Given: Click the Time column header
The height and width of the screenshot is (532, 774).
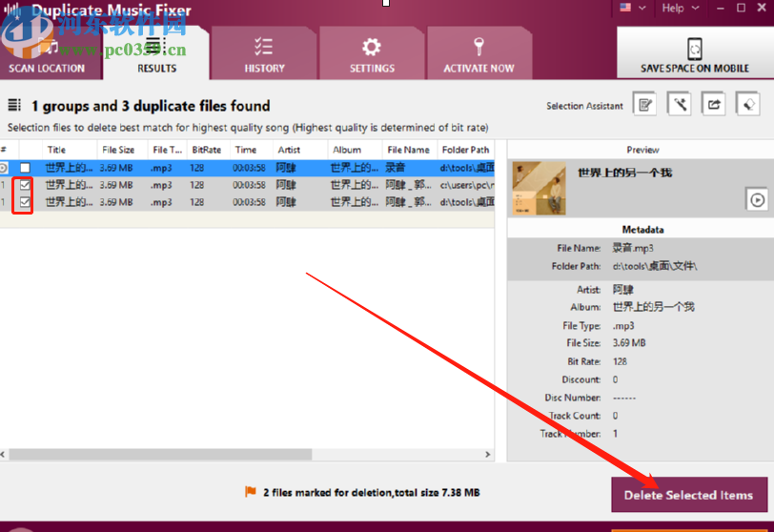Looking at the screenshot, I should pyautogui.click(x=252, y=150).
